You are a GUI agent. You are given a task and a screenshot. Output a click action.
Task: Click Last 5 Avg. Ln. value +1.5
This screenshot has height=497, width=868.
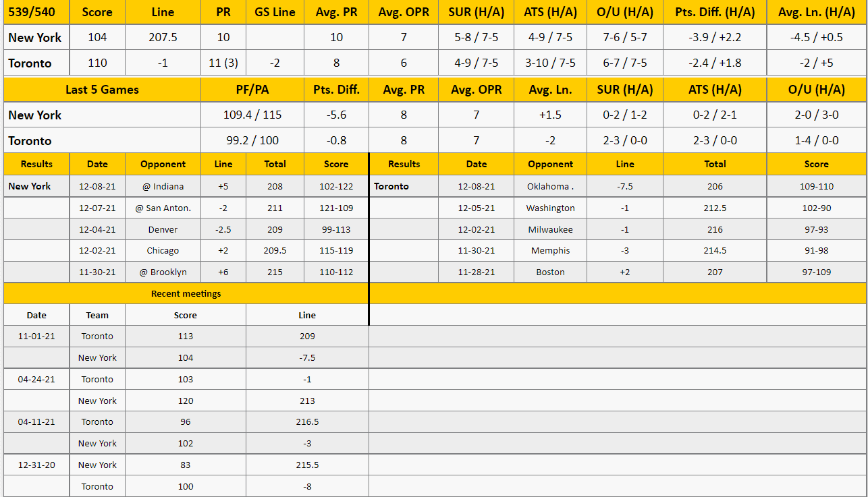coord(550,115)
